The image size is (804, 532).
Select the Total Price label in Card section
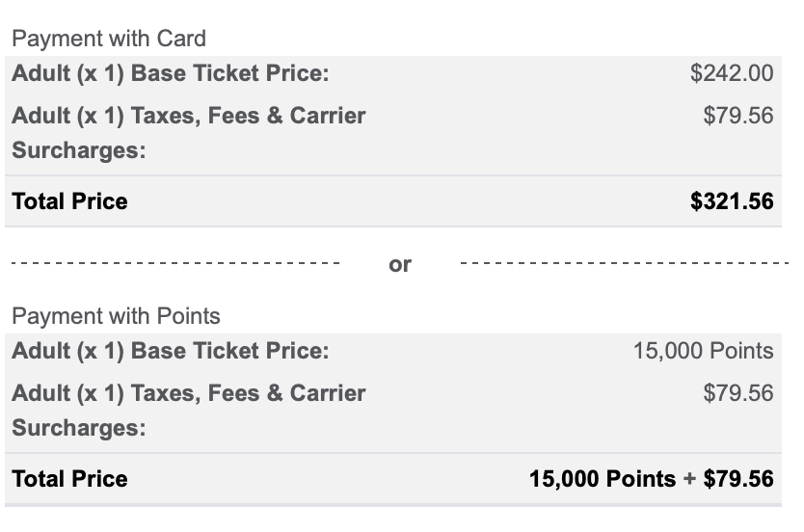[69, 201]
